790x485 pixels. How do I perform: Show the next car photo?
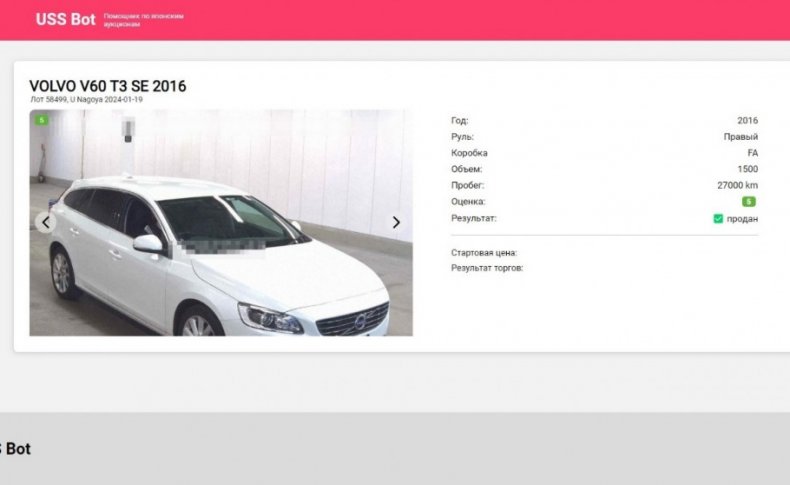396,222
